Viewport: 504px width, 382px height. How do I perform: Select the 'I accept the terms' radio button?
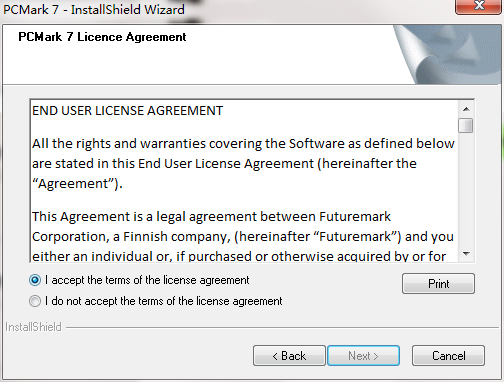(35, 280)
